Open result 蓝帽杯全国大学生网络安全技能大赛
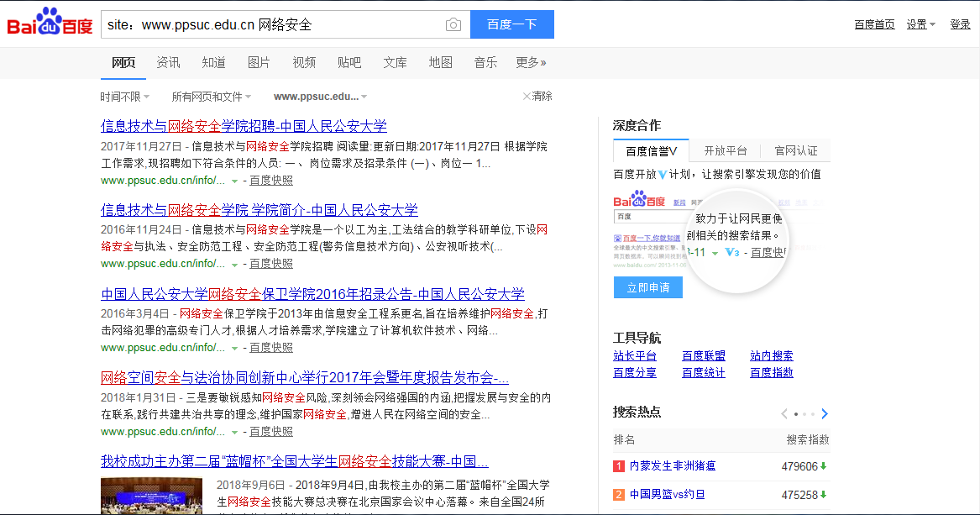Image resolution: width=980 pixels, height=515 pixels. pos(295,461)
